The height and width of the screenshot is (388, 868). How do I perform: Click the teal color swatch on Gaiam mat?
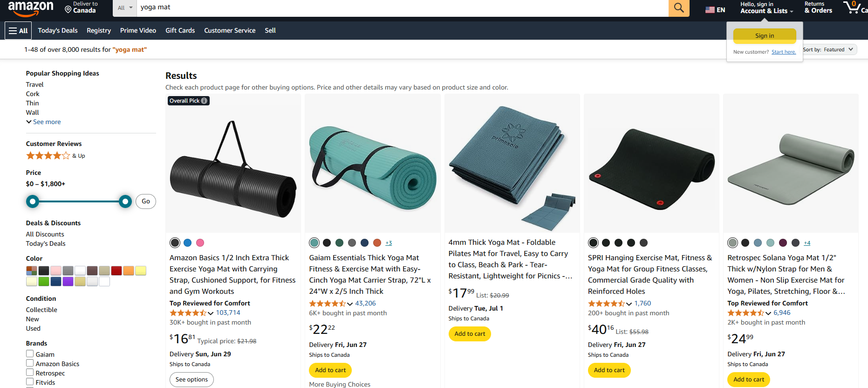[x=314, y=242]
